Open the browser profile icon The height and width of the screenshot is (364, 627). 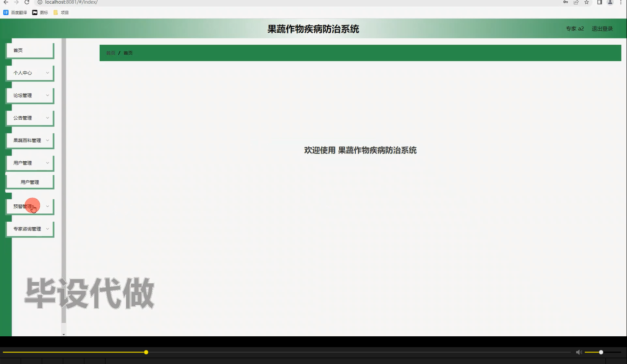(x=610, y=2)
